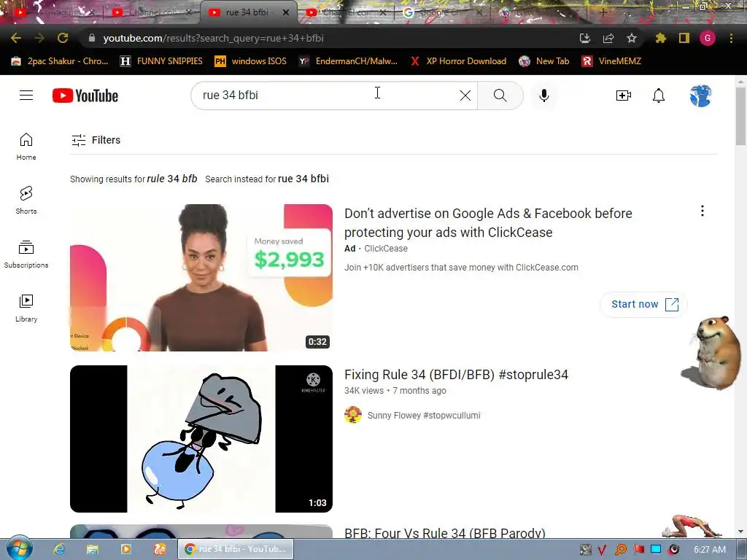
Task: Bookmark this page with the star icon
Action: (632, 38)
